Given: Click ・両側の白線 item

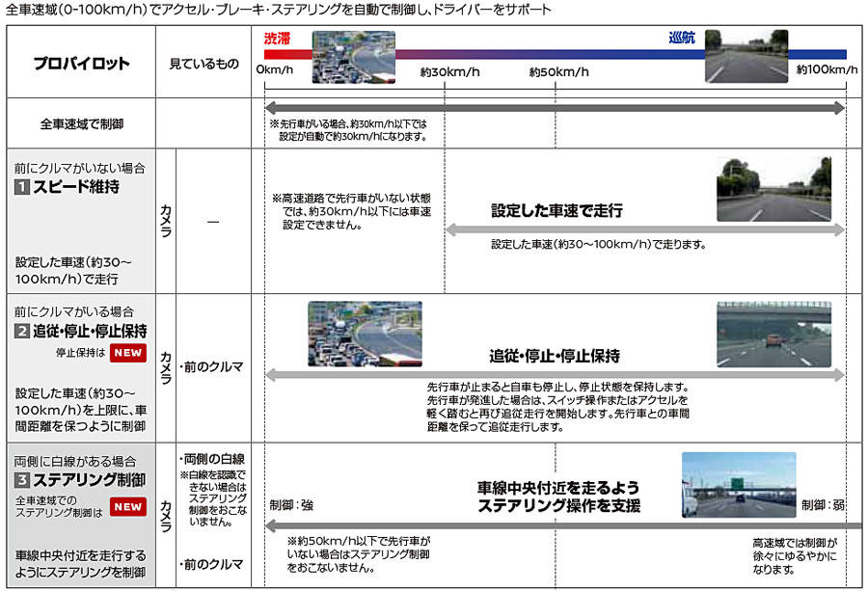Looking at the screenshot, I should click(x=212, y=459).
